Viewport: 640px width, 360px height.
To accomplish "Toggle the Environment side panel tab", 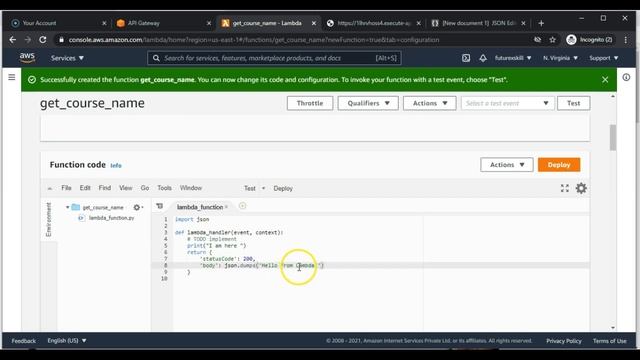I will [49, 220].
